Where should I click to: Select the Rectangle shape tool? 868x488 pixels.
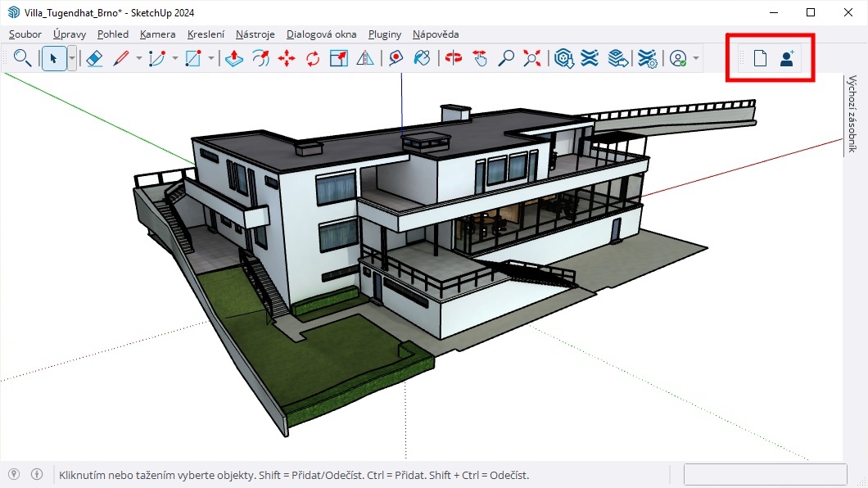coord(192,58)
